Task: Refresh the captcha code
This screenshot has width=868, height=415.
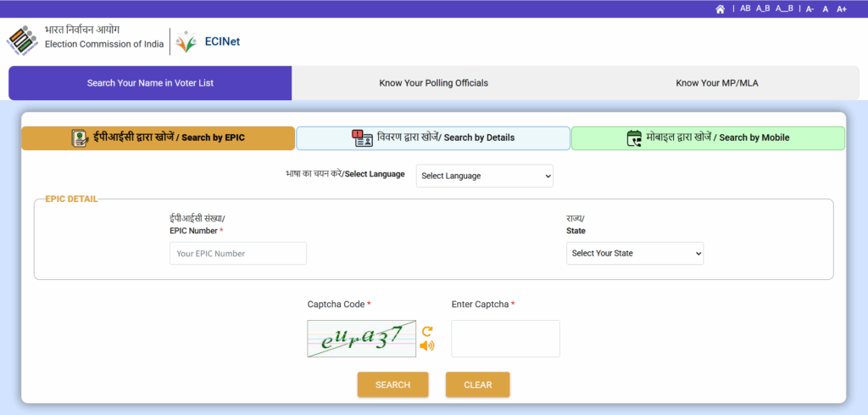Action: coord(427,331)
